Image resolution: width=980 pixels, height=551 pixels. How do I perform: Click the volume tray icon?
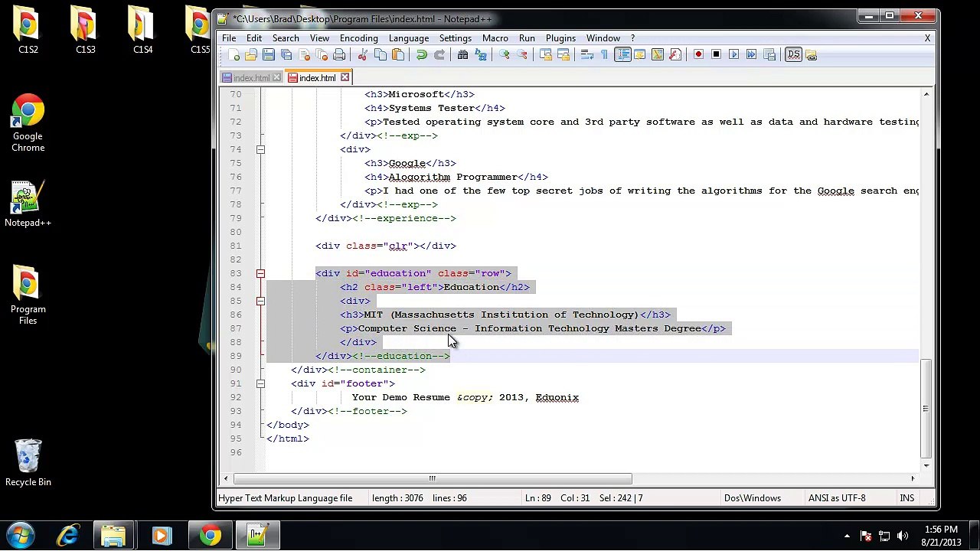coord(903,536)
